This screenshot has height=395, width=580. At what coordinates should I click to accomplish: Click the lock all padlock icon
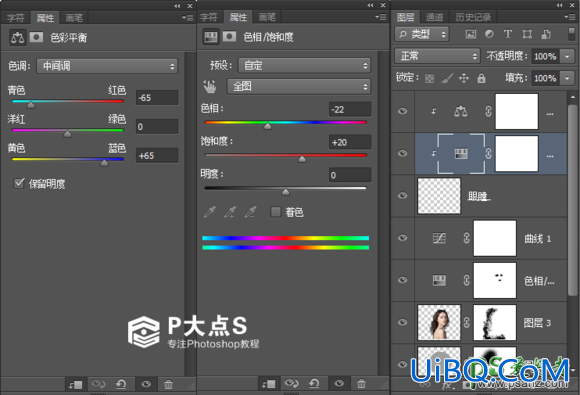pyautogui.click(x=481, y=78)
